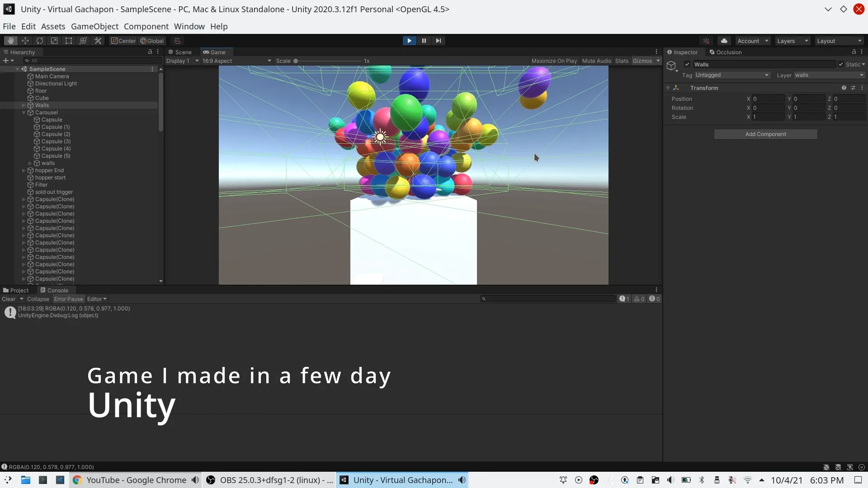Click the Clear button in Console panel
Screen dimensions: 868x488
tap(8, 299)
